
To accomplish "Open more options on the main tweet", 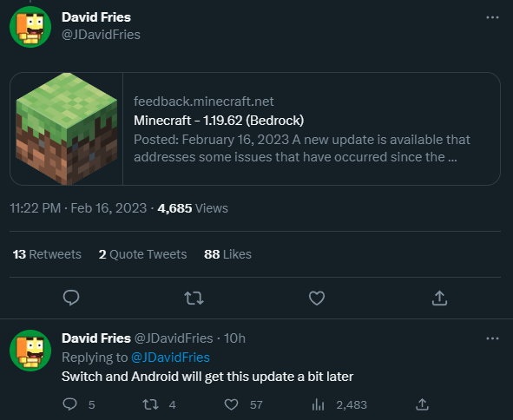I will pyautogui.click(x=492, y=17).
